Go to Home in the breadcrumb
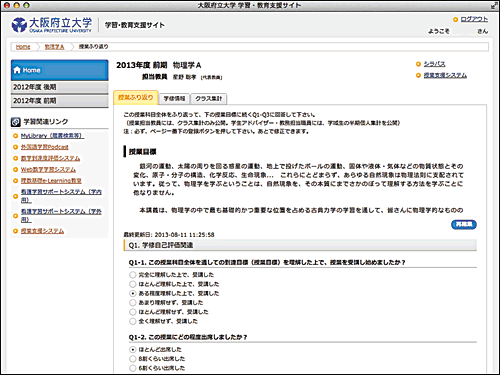The image size is (500, 375). coord(23,47)
